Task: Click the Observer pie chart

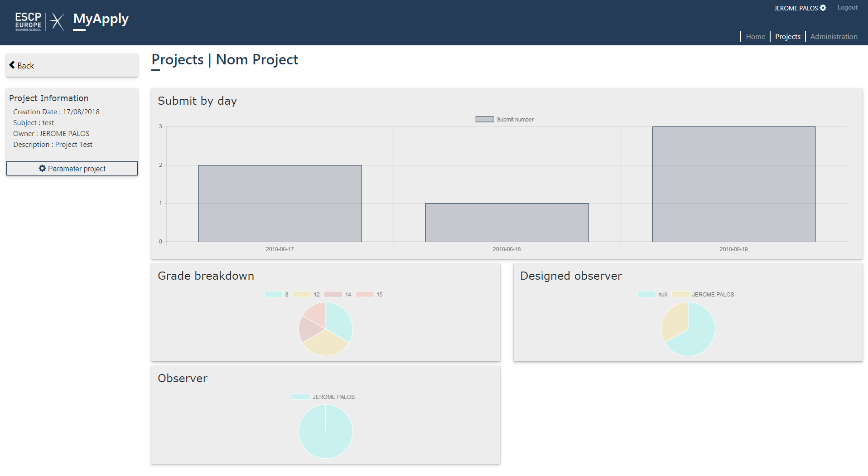Action: [x=325, y=432]
